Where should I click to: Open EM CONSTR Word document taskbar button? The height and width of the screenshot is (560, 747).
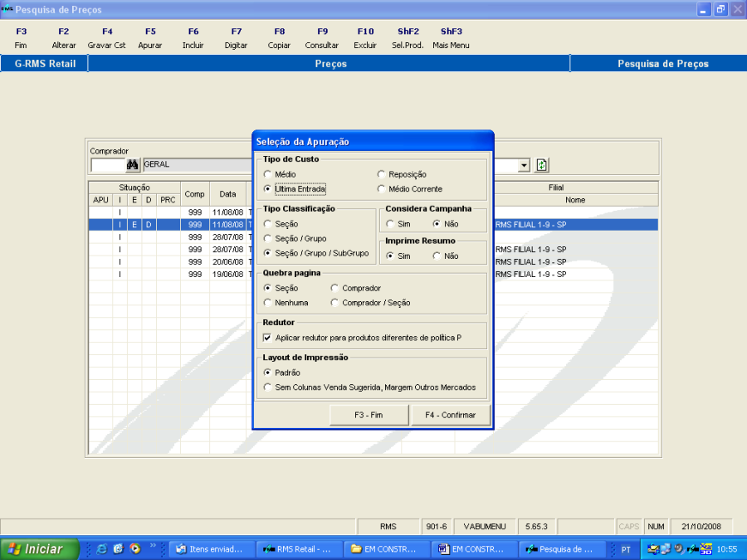(x=474, y=549)
